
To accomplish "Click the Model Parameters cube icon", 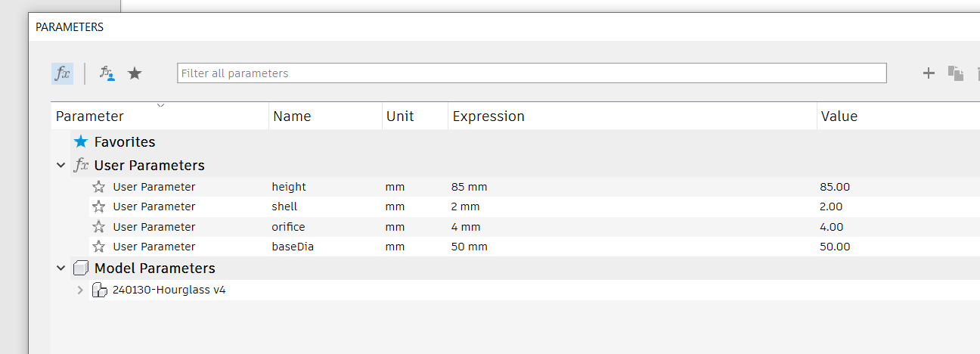I will 80,269.
